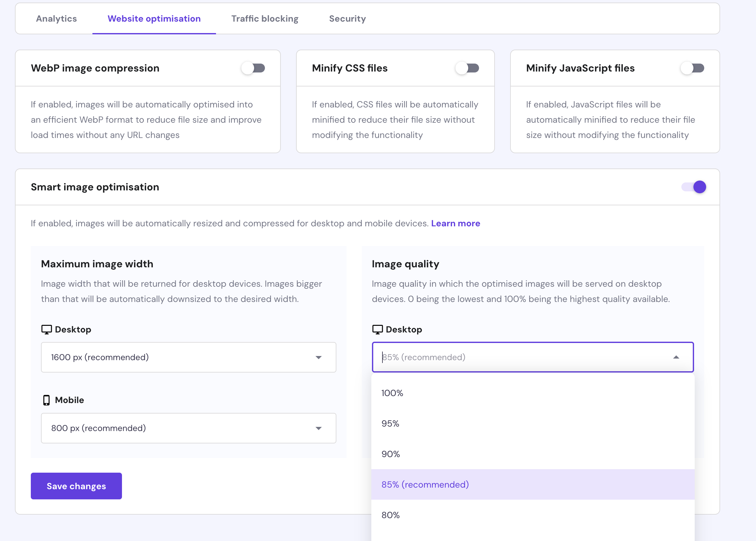Select the 80% quality option
This screenshot has height=541, width=756.
pyautogui.click(x=533, y=515)
